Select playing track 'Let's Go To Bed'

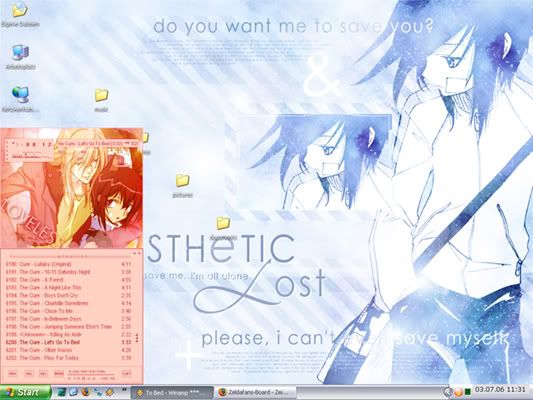tap(68, 342)
